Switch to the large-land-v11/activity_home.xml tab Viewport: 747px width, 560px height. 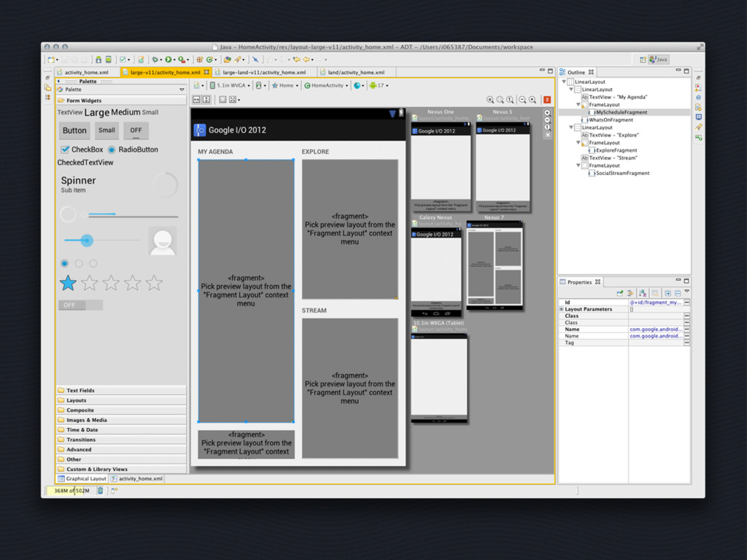coord(264,72)
